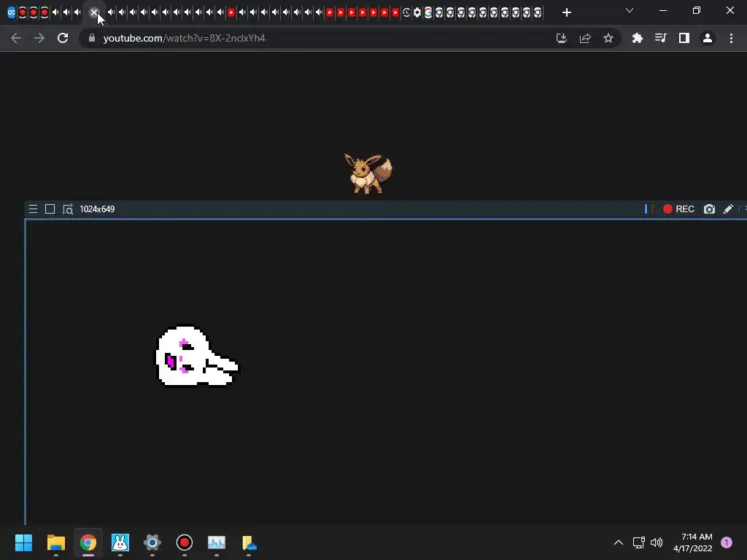Open the volume control in system tray

click(x=657, y=542)
